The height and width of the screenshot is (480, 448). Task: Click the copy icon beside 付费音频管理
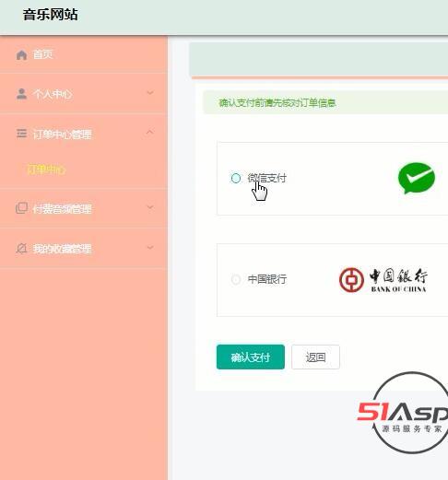[x=21, y=208]
